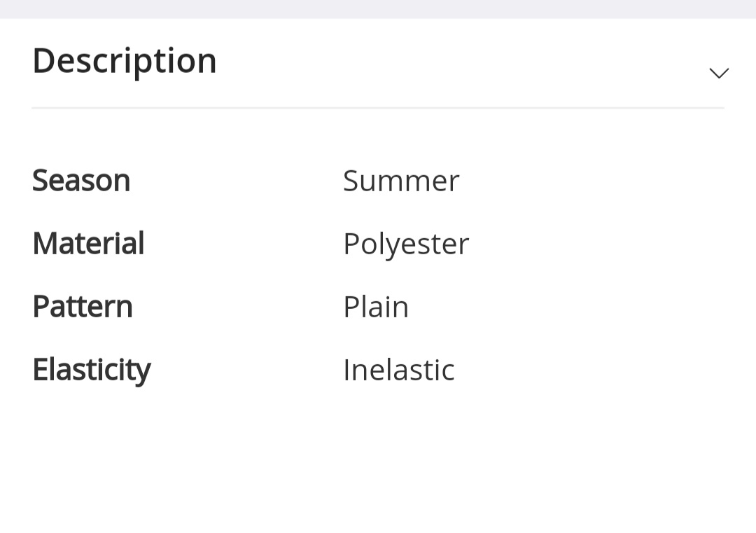Click the word Inelastic
The width and height of the screenshot is (756, 533).
(x=399, y=370)
